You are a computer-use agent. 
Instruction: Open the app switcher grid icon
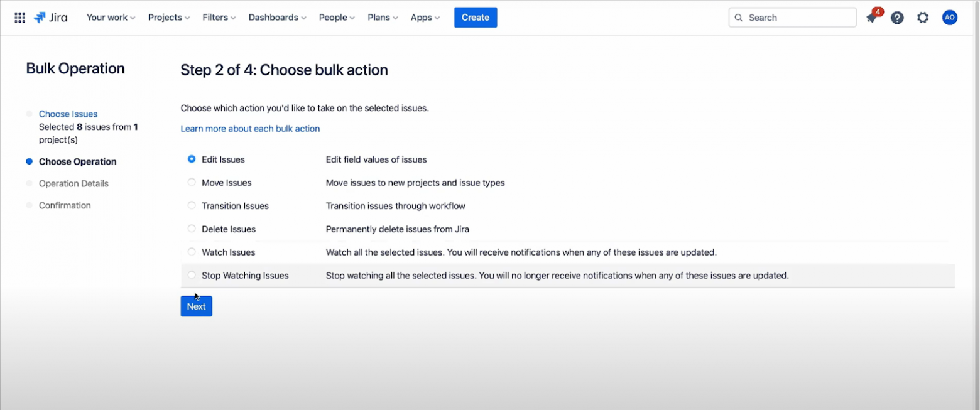(x=19, y=18)
